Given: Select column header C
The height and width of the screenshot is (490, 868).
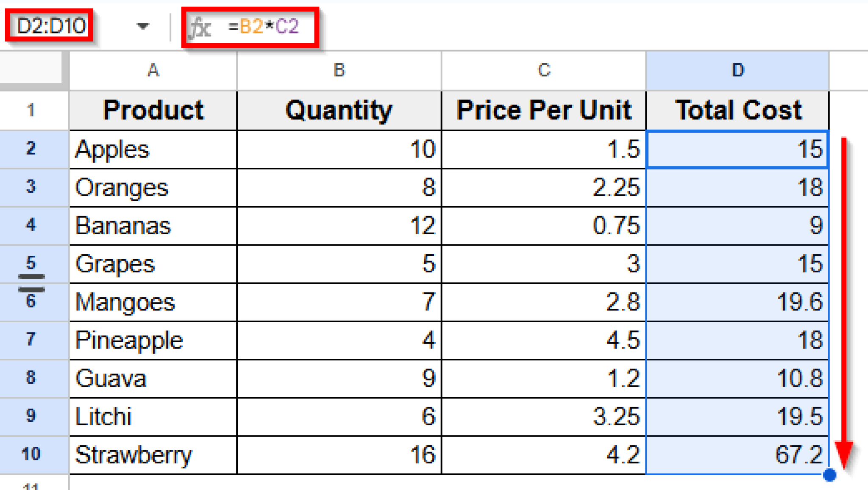Looking at the screenshot, I should coord(544,71).
